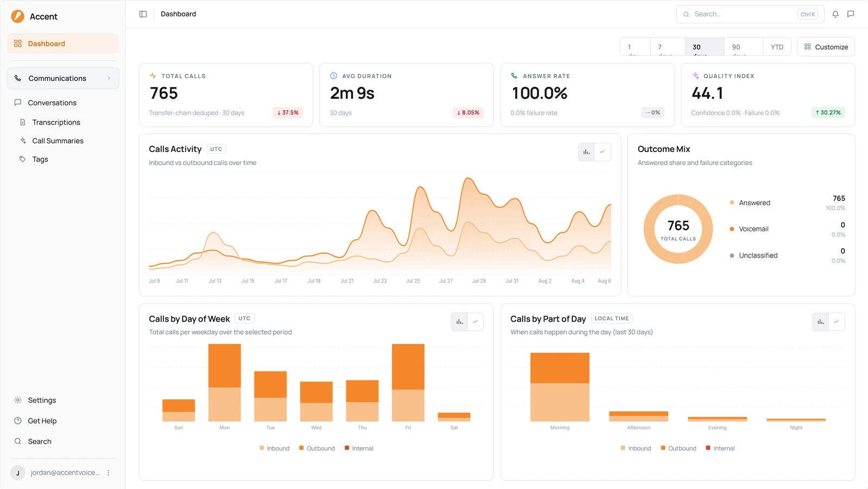Image resolution: width=868 pixels, height=489 pixels.
Task: Click the Total Calls pulse icon
Action: pos(153,76)
